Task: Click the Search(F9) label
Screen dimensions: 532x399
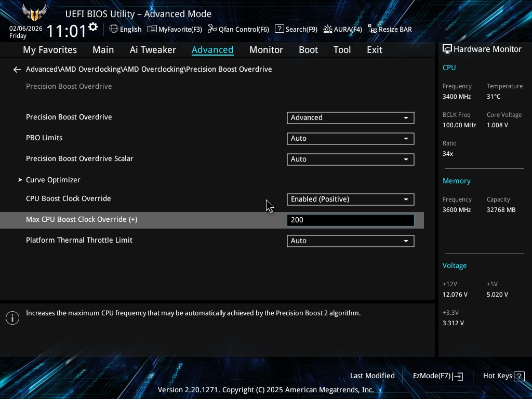Action: 301,29
